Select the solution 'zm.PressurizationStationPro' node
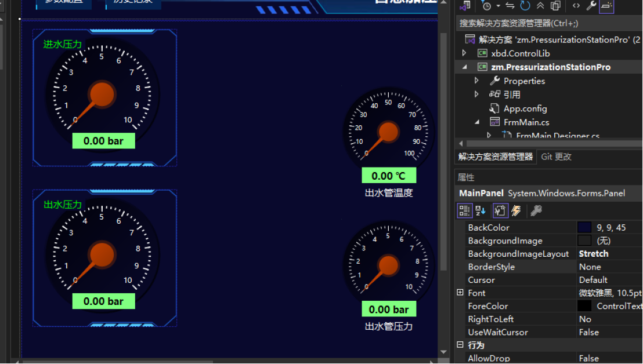 pos(553,40)
